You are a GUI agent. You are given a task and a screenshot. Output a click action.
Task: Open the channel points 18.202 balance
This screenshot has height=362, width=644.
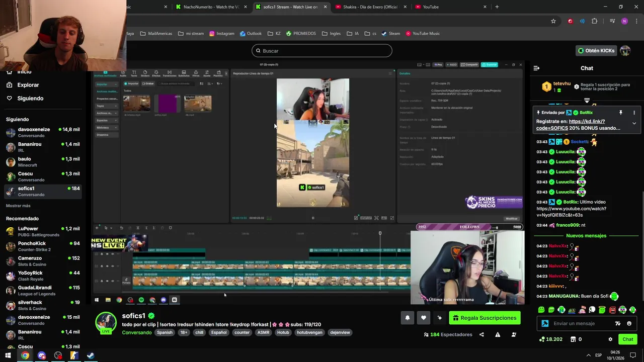pyautogui.click(x=550, y=339)
